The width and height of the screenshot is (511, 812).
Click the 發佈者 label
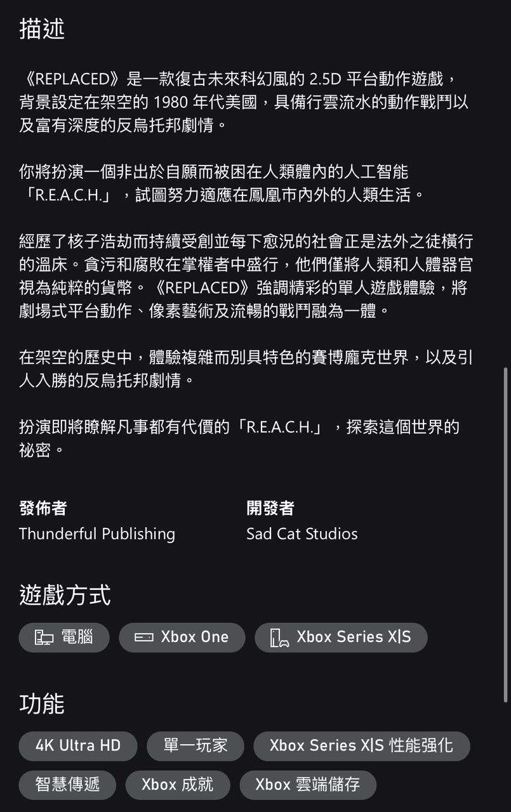pos(43,508)
